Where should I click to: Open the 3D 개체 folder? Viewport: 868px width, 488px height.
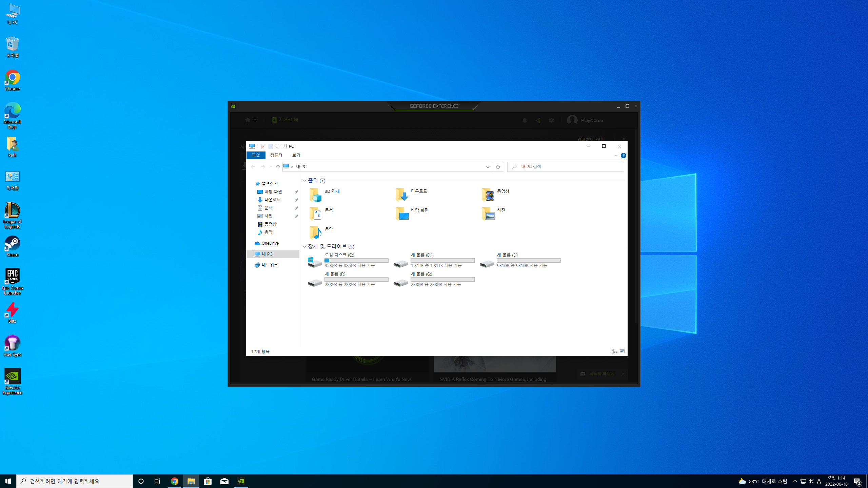coord(315,195)
